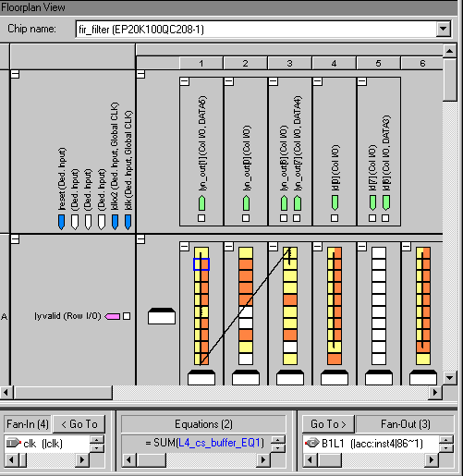Viewport: 463px width, 476px height.
Task: Select the ESB block below LAB column 3
Action: point(290,377)
